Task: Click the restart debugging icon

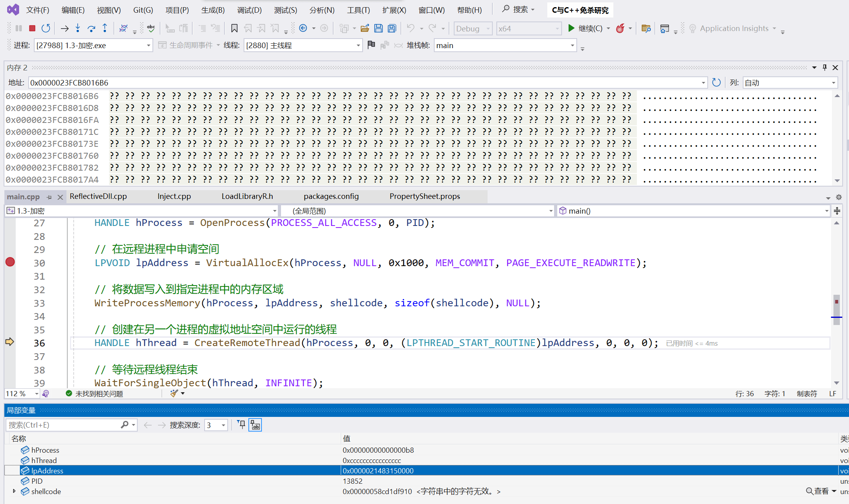Action: 46,28
